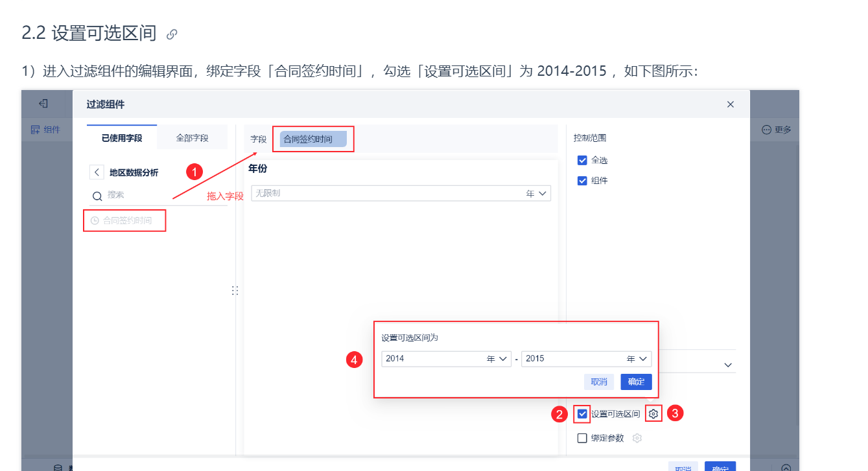Go back with the arrow beside 地区数据分析

pyautogui.click(x=97, y=172)
